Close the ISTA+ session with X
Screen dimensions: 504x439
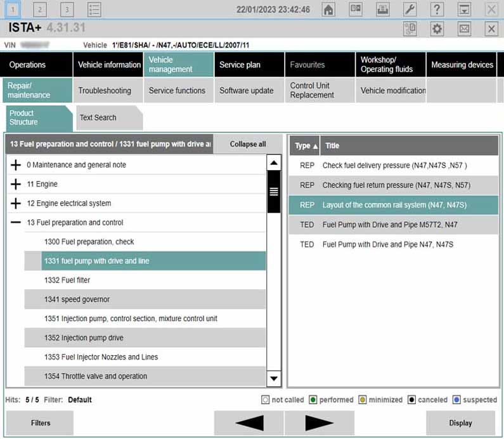tap(491, 29)
